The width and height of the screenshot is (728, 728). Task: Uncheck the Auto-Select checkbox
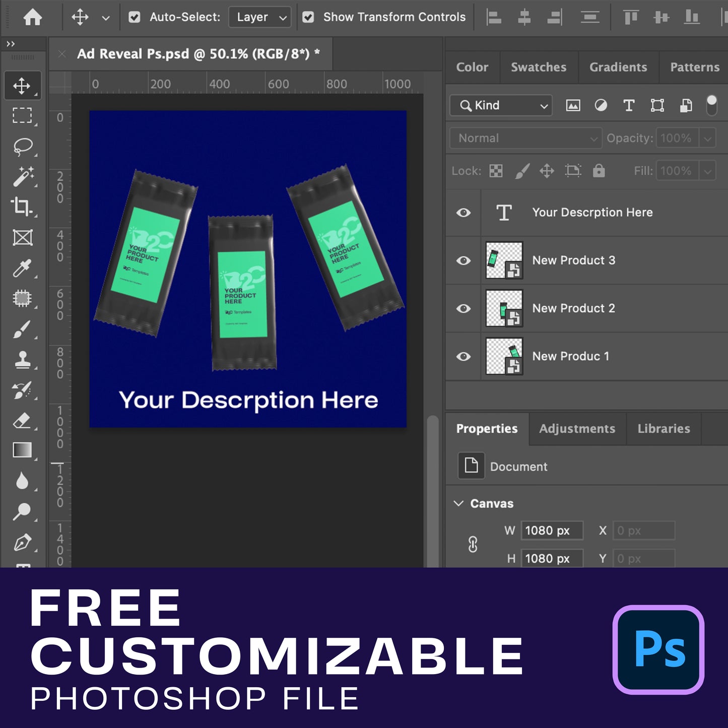click(135, 17)
